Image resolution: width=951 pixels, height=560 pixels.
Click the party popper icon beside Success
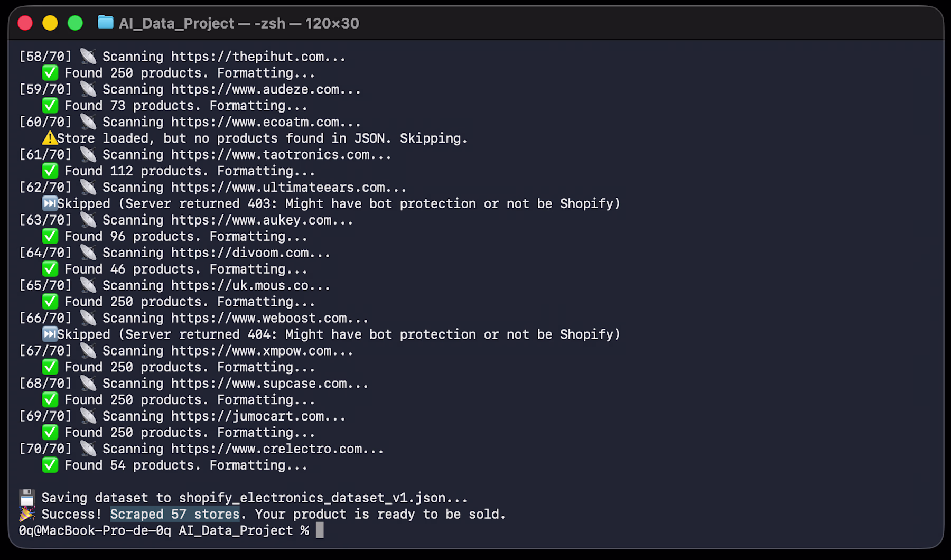[x=27, y=514]
